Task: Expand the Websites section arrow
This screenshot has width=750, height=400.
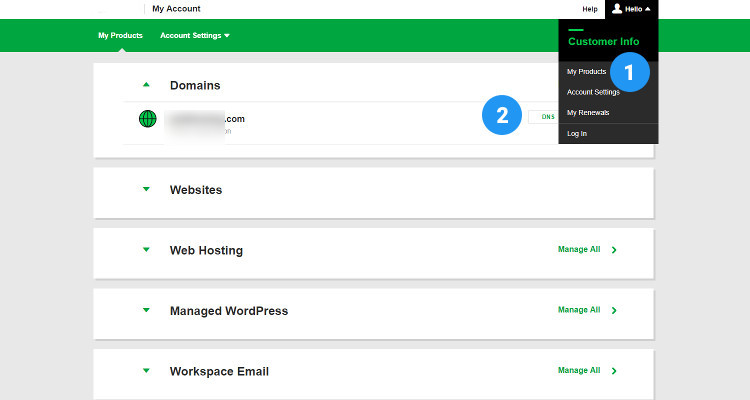Action: [x=146, y=189]
